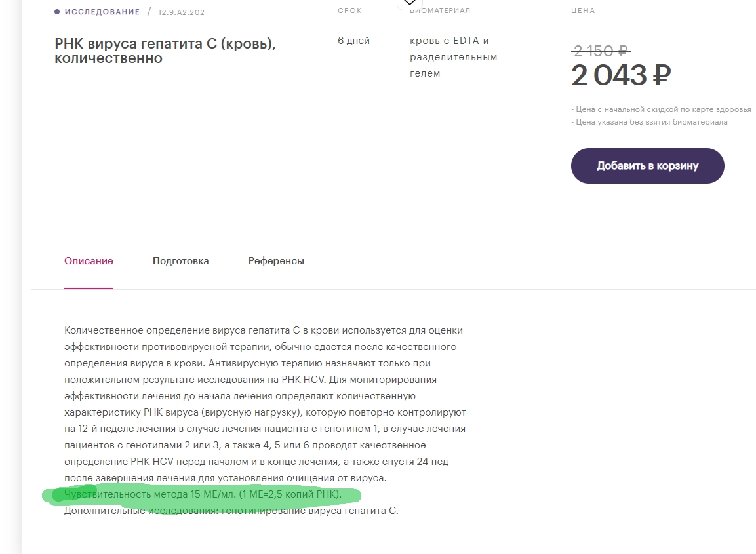Click the "Срок" column heading
Image resolution: width=756 pixels, height=554 pixels.
point(349,10)
